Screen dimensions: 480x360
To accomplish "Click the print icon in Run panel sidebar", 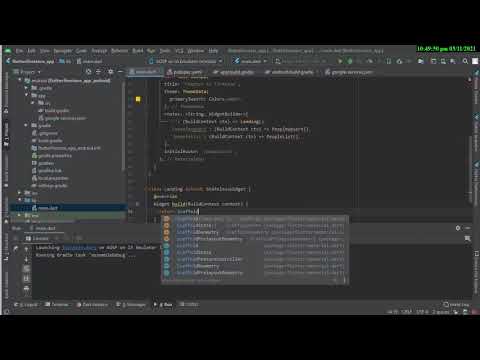I will (27, 288).
